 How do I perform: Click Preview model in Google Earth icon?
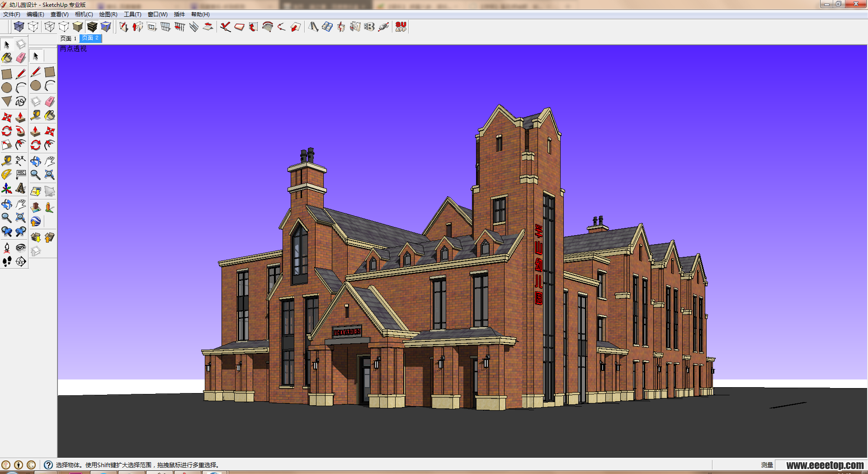pyautogui.click(x=36, y=221)
